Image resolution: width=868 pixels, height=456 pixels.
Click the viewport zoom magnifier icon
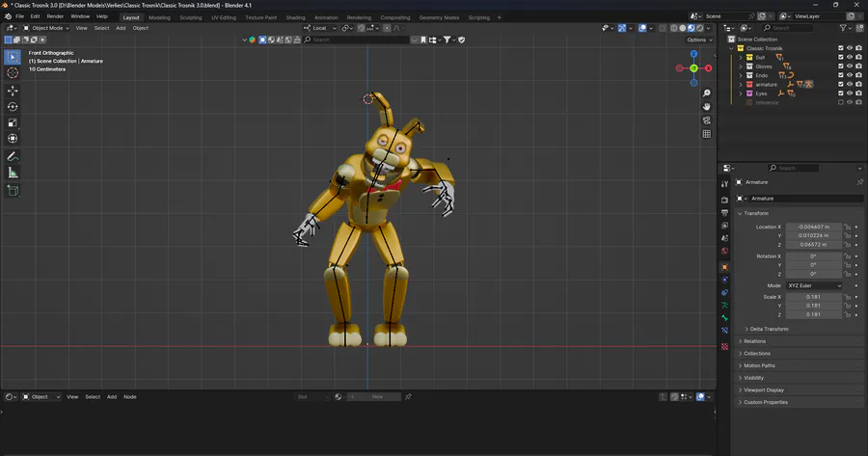click(x=706, y=93)
